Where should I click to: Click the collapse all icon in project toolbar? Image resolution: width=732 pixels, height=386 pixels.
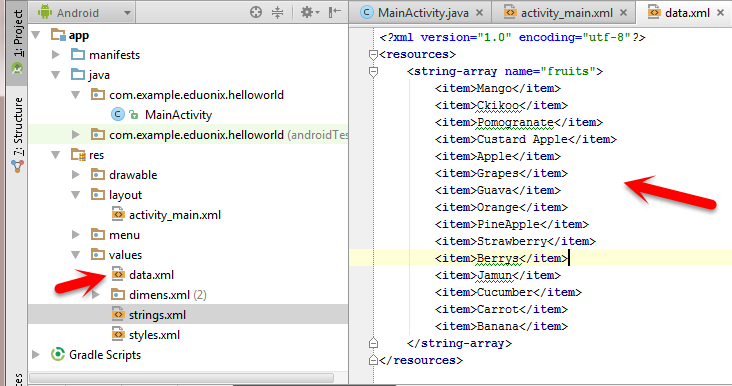[278, 13]
